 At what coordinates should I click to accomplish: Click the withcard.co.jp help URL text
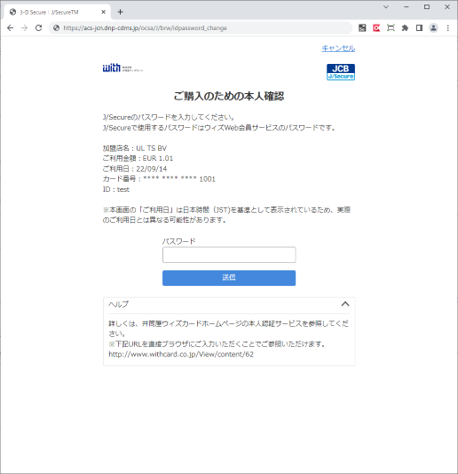(181, 354)
